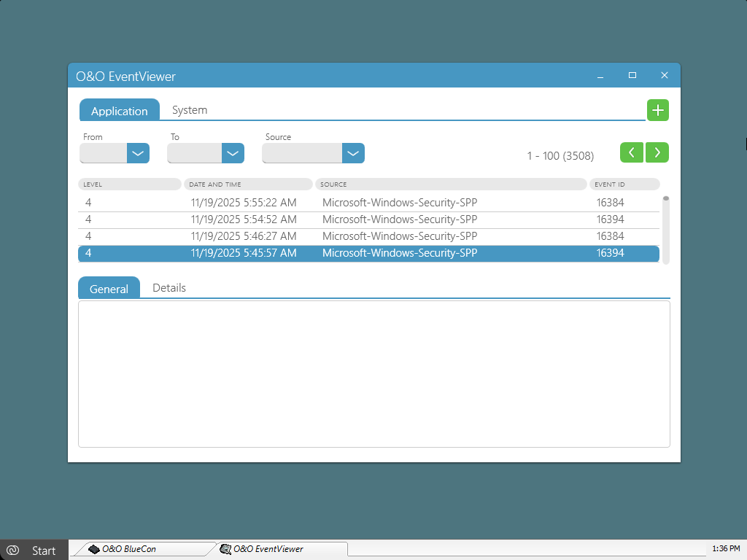Open the From date dropdown
This screenshot has height=560, width=747.
(x=138, y=153)
